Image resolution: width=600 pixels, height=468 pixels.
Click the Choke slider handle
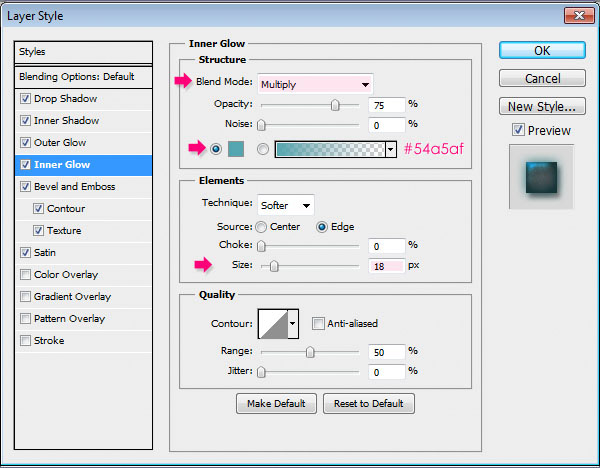pyautogui.click(x=261, y=246)
